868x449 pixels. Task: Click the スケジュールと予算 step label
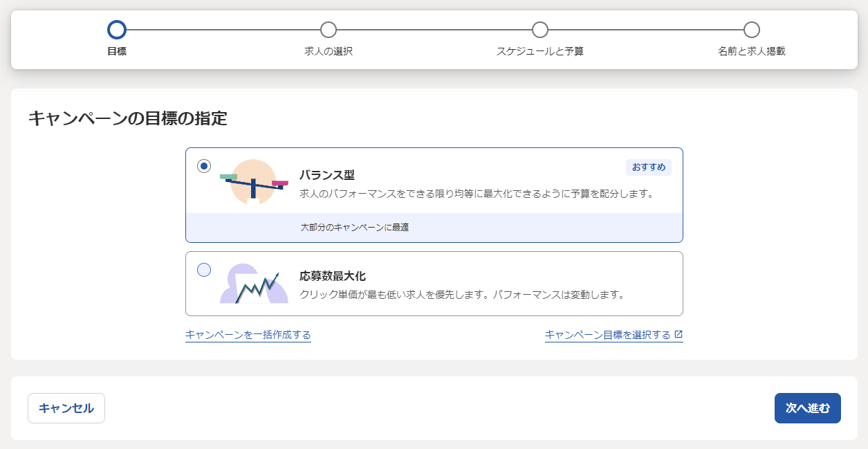click(540, 51)
